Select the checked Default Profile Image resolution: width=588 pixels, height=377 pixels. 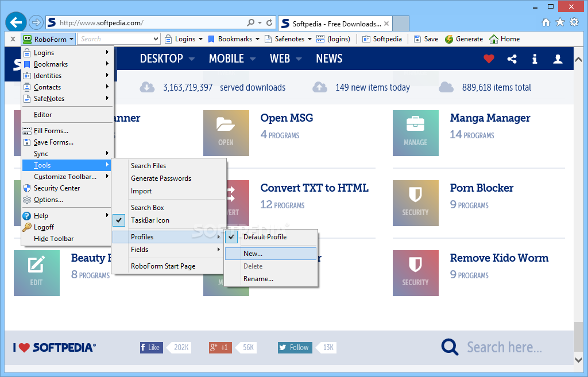tap(271, 237)
